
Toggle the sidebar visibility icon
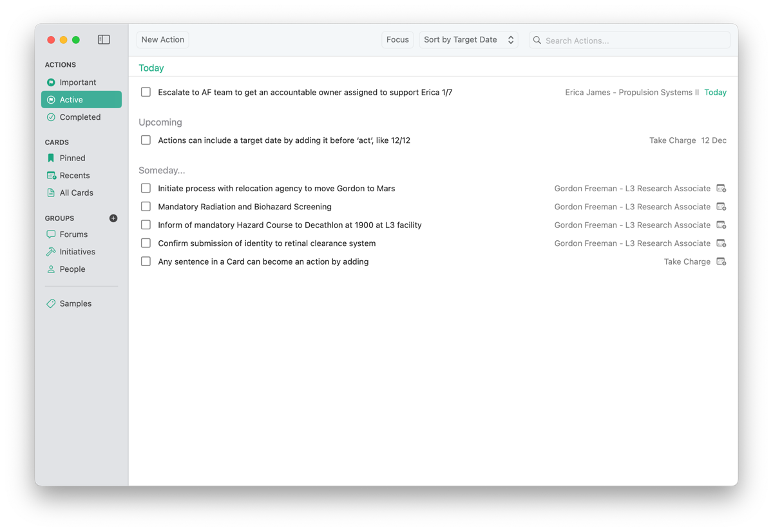point(104,40)
